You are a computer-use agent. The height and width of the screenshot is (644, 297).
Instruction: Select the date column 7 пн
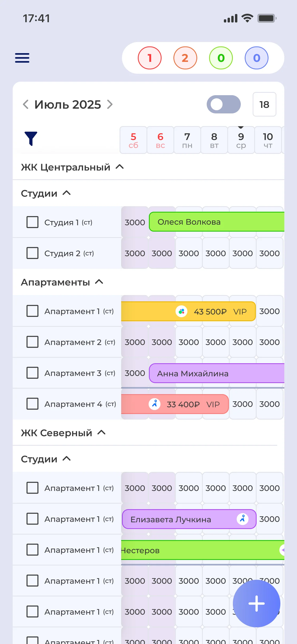(187, 140)
